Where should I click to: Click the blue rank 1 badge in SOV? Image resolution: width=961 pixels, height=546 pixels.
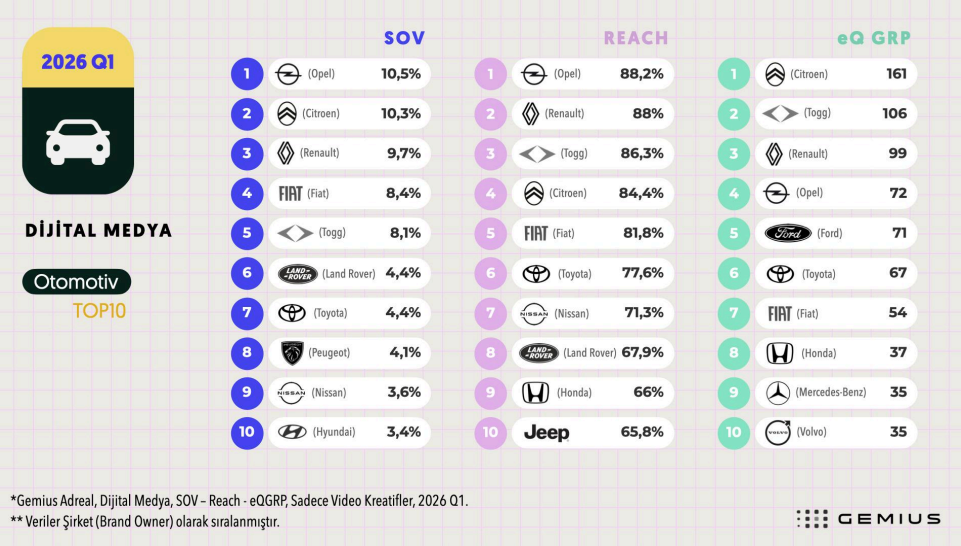coord(246,74)
